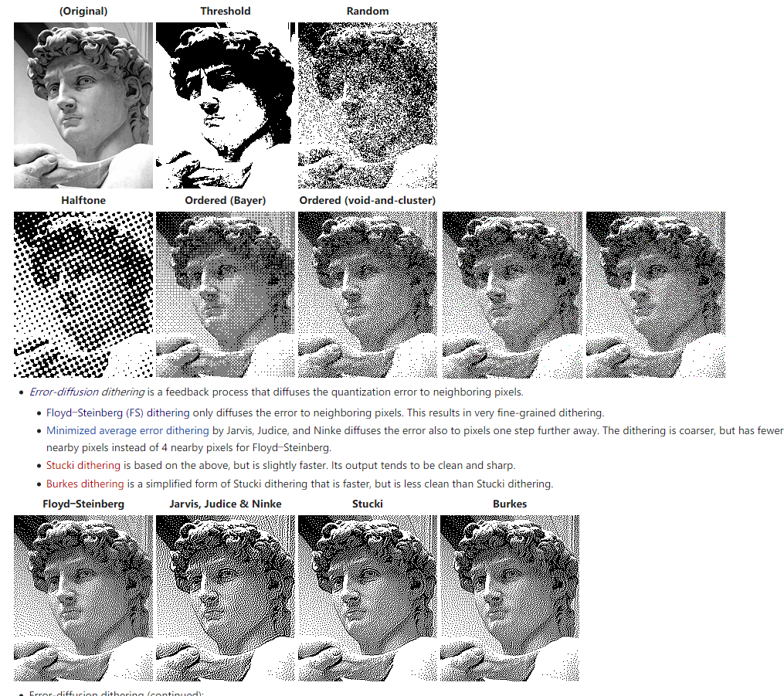Click the Threshold caption heading
Screen dimensions: 784x696
coord(226,11)
